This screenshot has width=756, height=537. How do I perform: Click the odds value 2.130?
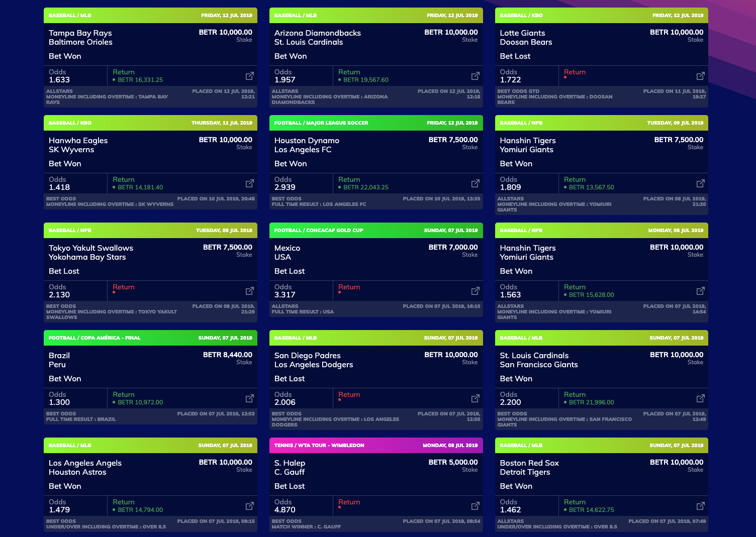coord(59,295)
